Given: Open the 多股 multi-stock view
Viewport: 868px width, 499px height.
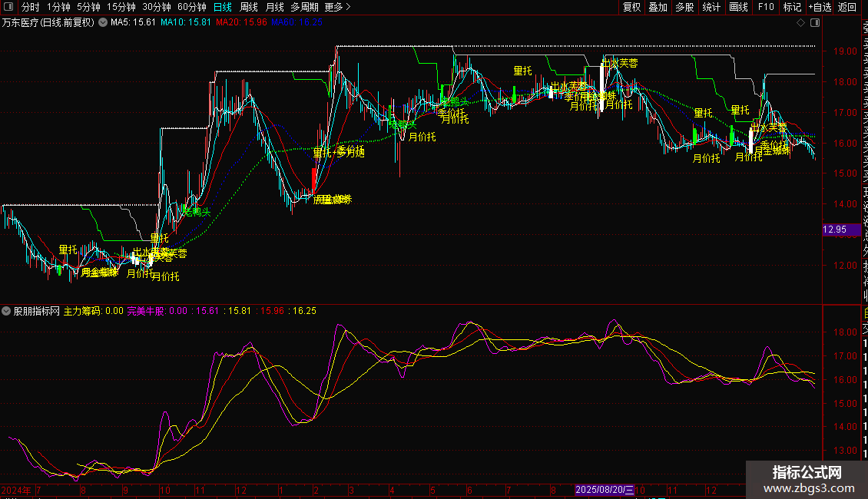Looking at the screenshot, I should [x=684, y=7].
